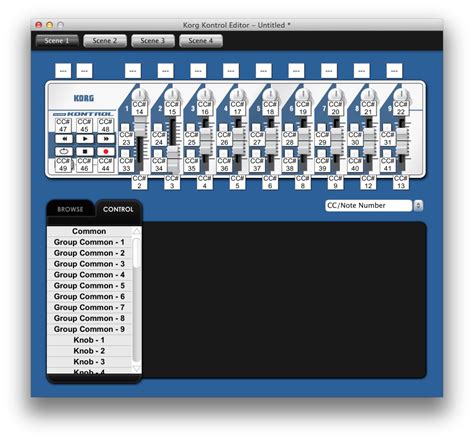Select Common in the control list
The height and width of the screenshot is (440, 474).
tap(89, 231)
